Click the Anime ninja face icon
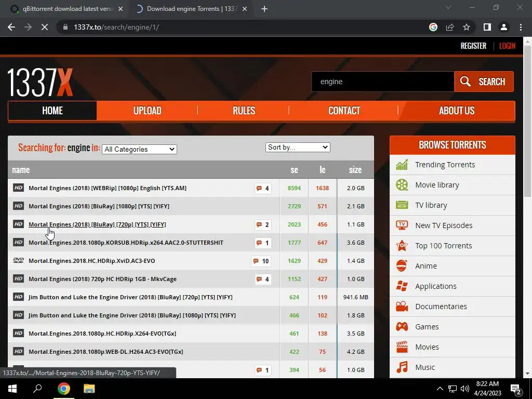The image size is (532, 399). 402,265
